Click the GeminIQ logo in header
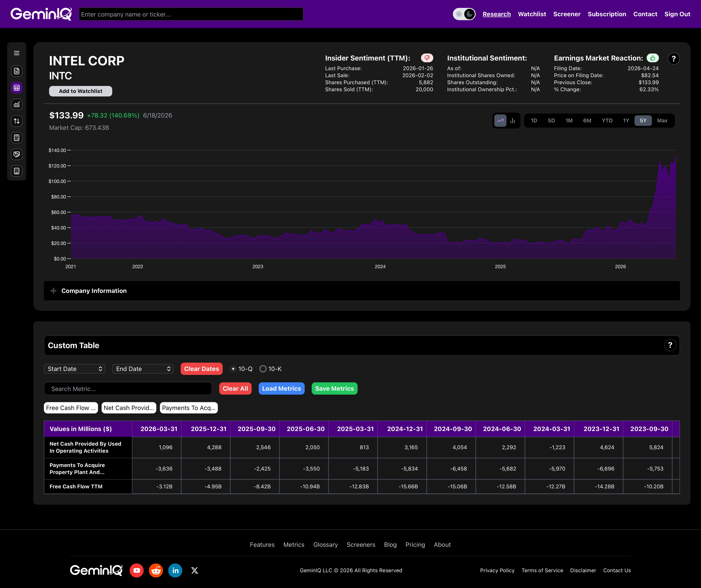Image resolution: width=701 pixels, height=588 pixels. pyautogui.click(x=41, y=14)
